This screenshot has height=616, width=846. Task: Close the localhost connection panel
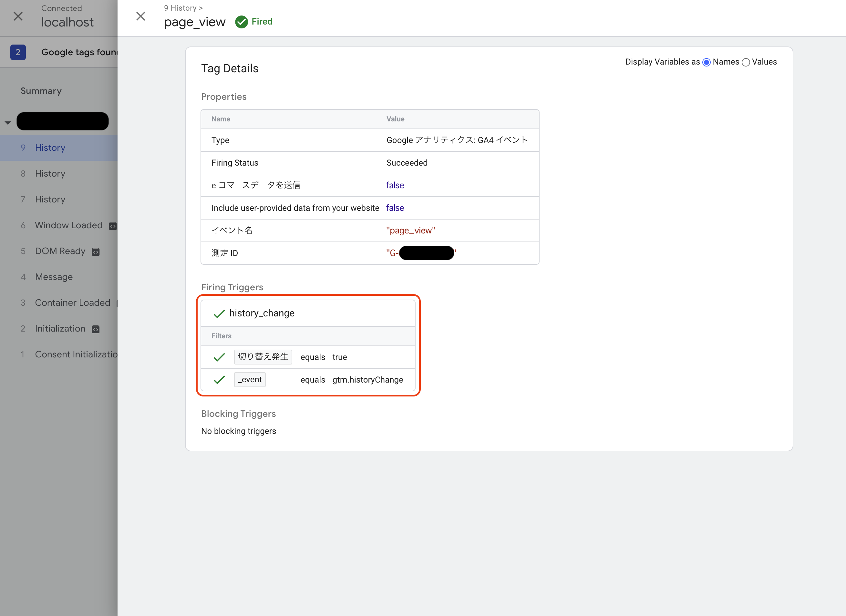point(18,16)
